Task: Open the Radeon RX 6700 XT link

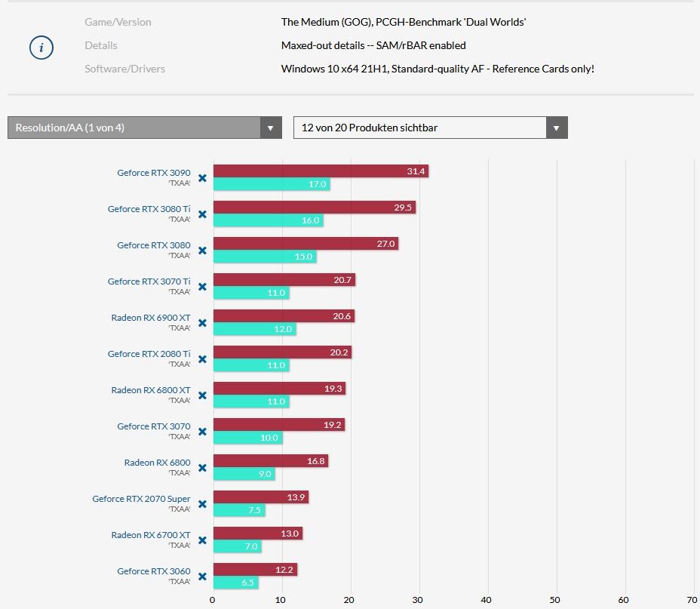Action: tap(151, 535)
